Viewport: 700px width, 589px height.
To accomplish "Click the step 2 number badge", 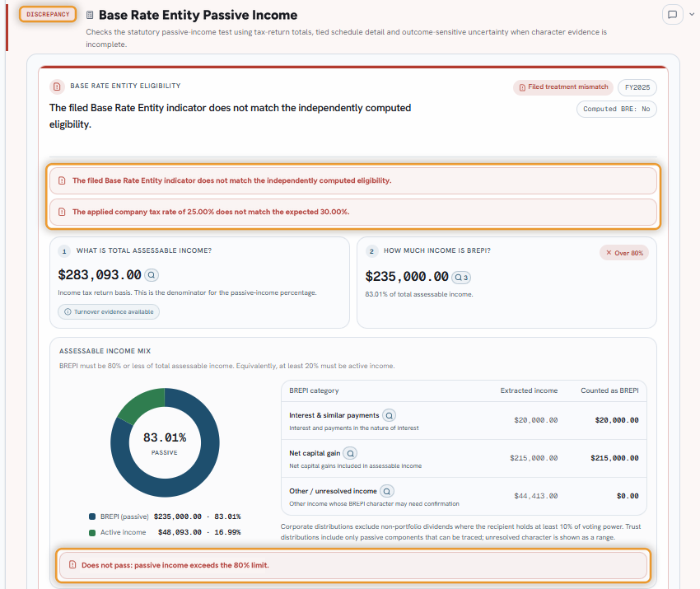I will click(x=371, y=251).
